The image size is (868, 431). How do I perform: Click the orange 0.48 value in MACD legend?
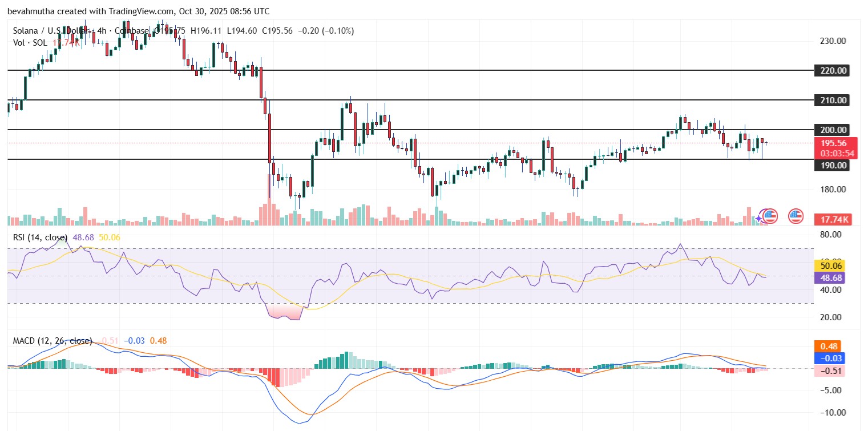158,341
